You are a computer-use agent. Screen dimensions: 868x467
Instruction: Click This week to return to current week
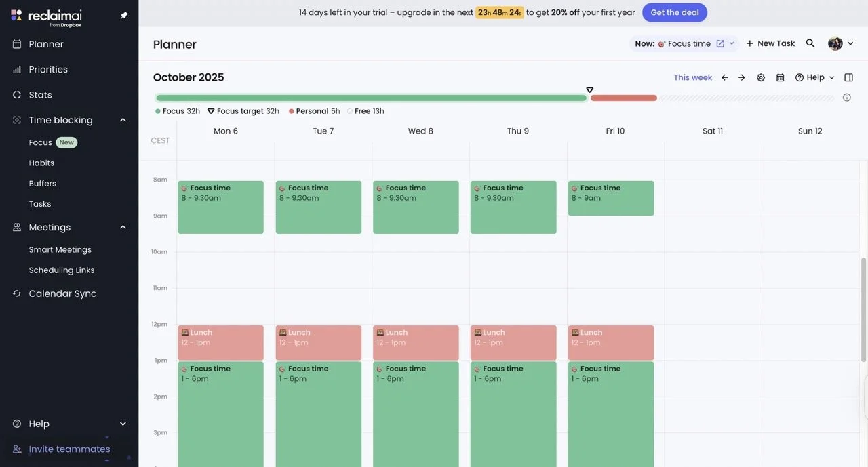(x=692, y=77)
